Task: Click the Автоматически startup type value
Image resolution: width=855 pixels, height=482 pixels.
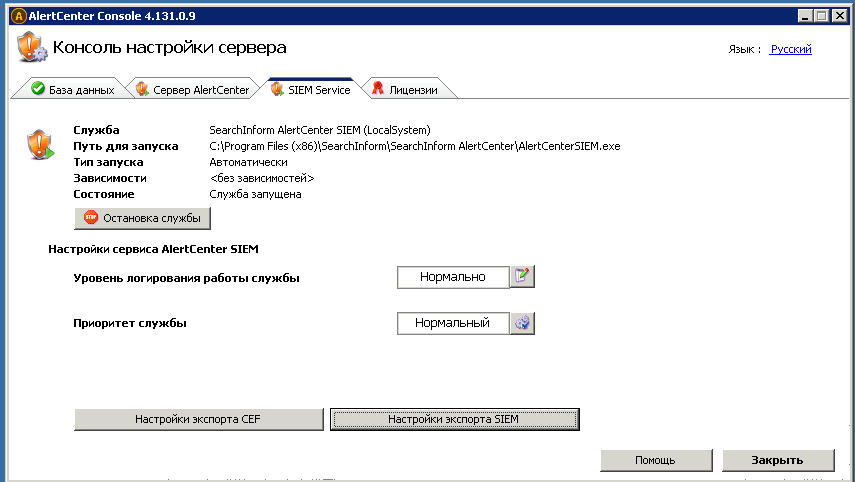Action: tap(248, 162)
